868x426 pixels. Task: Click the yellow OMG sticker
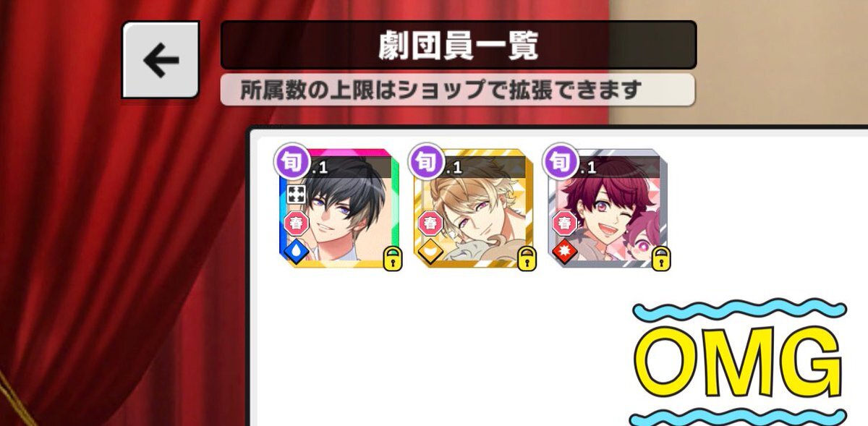(739, 361)
